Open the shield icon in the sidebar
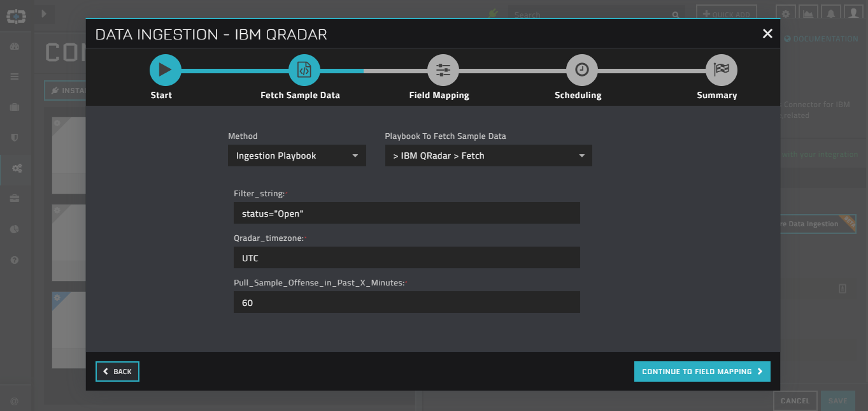Screen dimensions: 868x411 pos(15,138)
